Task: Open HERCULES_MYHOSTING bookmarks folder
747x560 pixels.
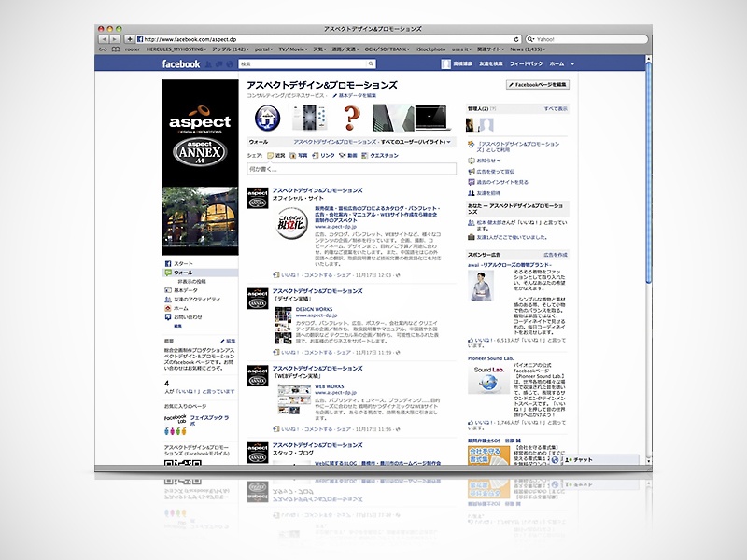Action: (176, 49)
